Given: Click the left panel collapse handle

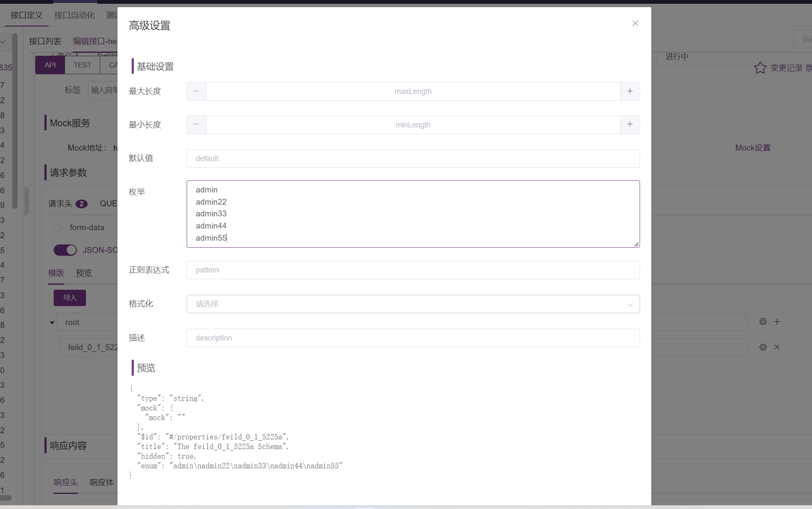Looking at the screenshot, I should click(26, 201).
